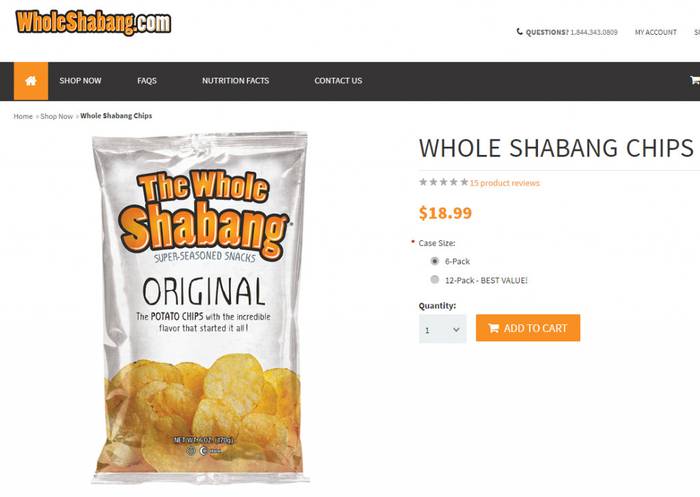Navigate to Contact Us
700x497 pixels.
338,81
